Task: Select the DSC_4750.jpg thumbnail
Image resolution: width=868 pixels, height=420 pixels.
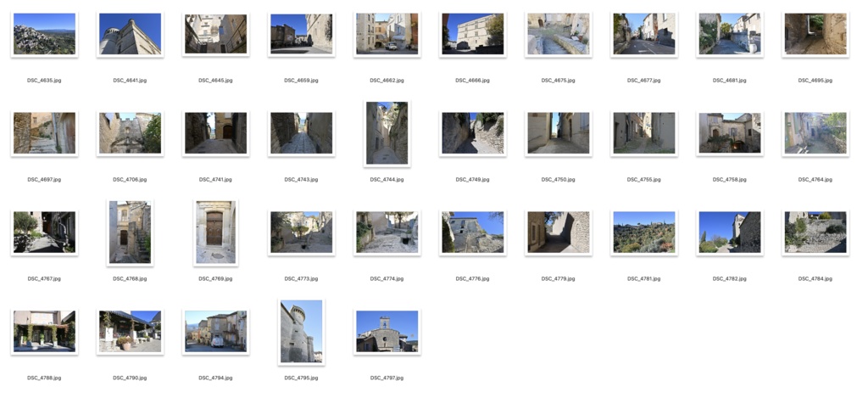Action: 559,133
